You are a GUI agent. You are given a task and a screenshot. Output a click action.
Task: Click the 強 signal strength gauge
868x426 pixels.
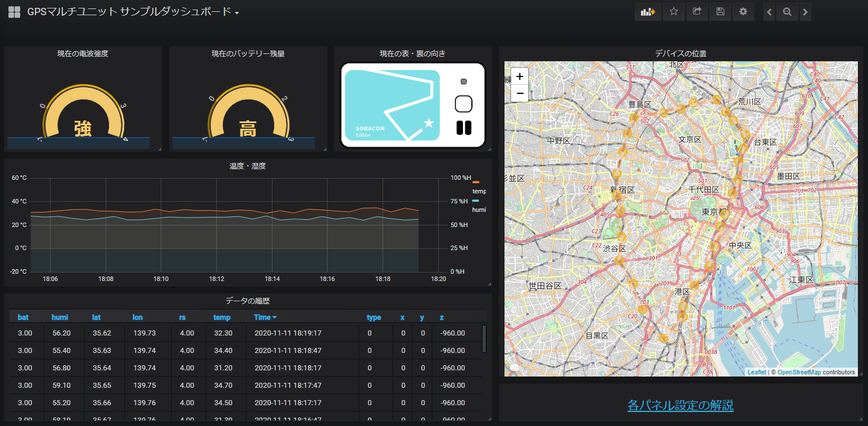[x=83, y=112]
